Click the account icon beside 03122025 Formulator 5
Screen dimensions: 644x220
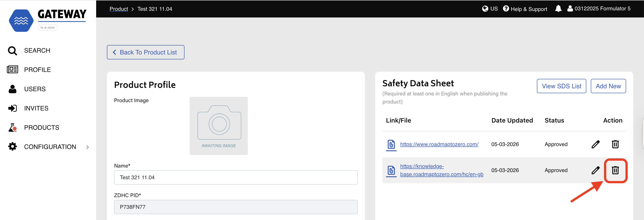click(x=570, y=8)
